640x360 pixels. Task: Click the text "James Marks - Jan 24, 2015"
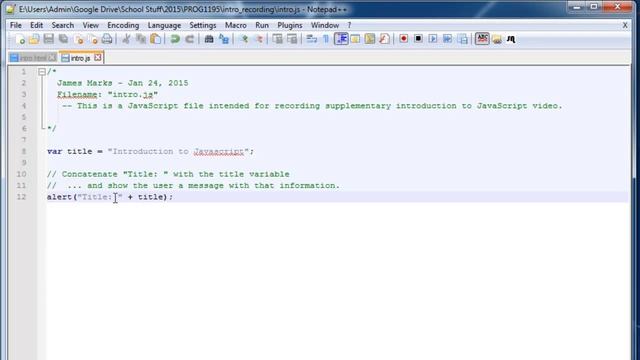(x=122, y=83)
